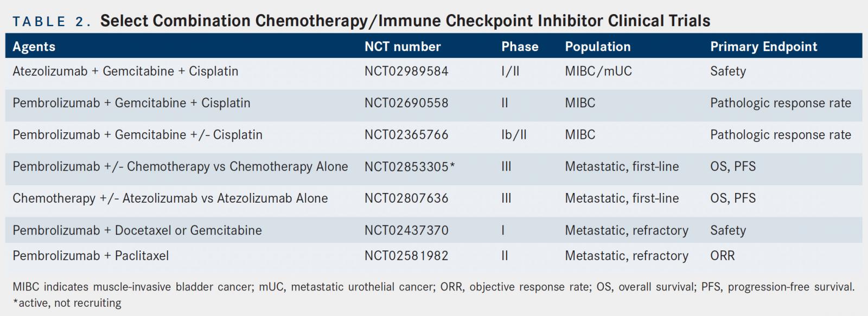
Task: Click the Table 2 title text
Action: (361, 21)
